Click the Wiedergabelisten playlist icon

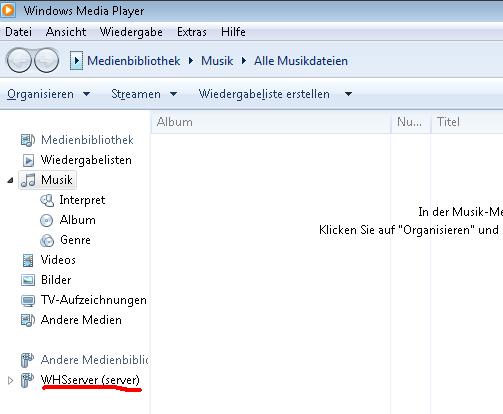point(28,160)
